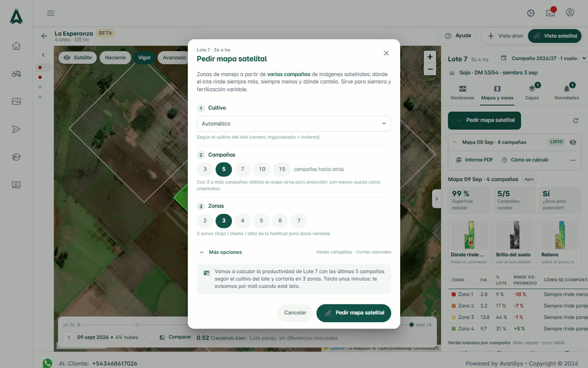The height and width of the screenshot is (368, 588).
Task: Select 6 zonas option
Action: click(x=280, y=221)
